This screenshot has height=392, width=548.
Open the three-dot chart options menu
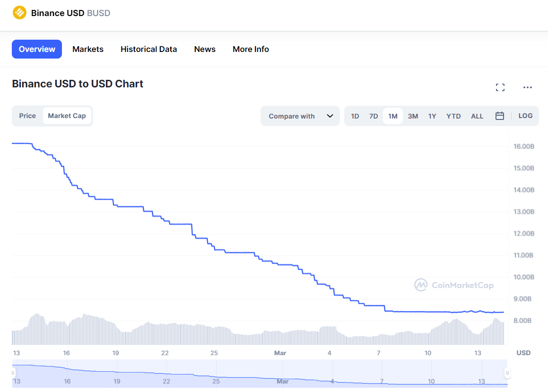[528, 87]
